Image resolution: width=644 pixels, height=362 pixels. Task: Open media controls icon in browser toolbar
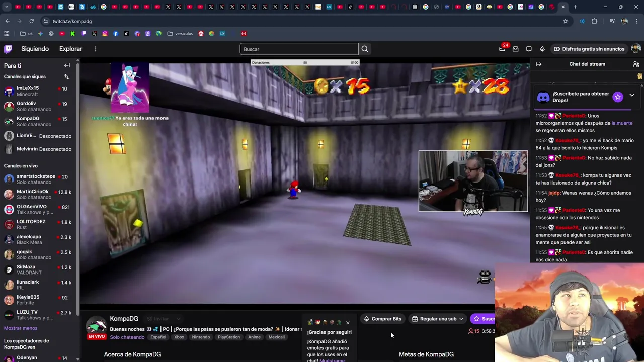pyautogui.click(x=612, y=21)
